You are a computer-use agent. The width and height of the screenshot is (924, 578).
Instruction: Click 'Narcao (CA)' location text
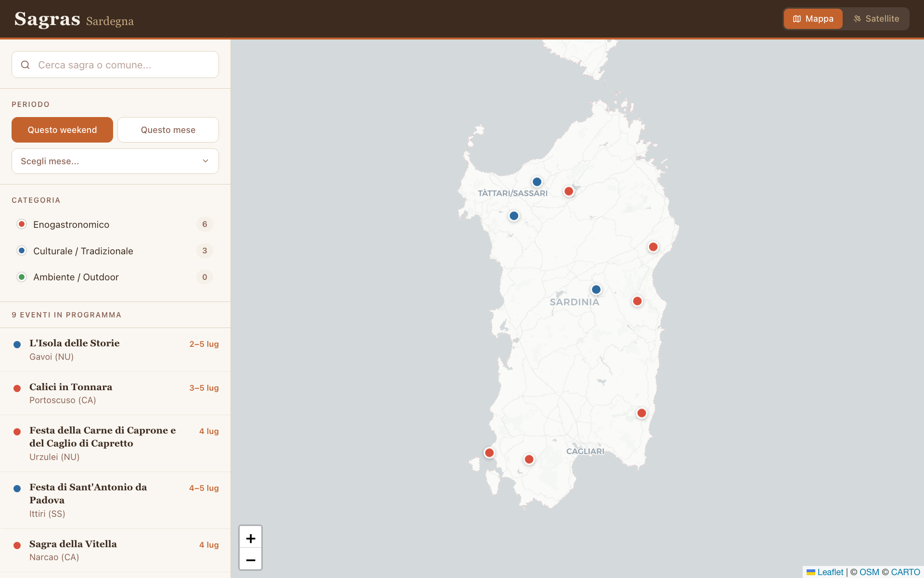[x=54, y=557]
